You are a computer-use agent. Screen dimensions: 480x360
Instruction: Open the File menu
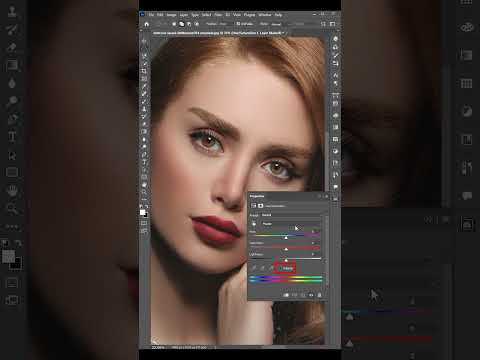(151, 15)
